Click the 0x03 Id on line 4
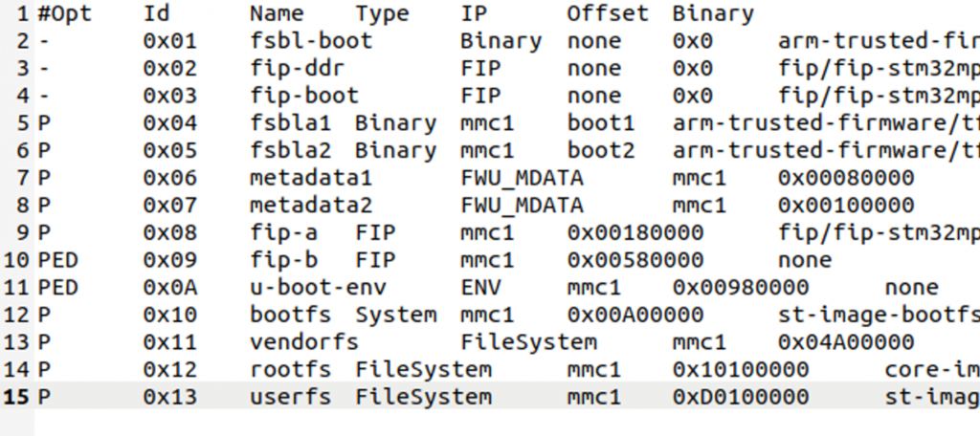Screen dimensions: 980x436 (x=170, y=96)
